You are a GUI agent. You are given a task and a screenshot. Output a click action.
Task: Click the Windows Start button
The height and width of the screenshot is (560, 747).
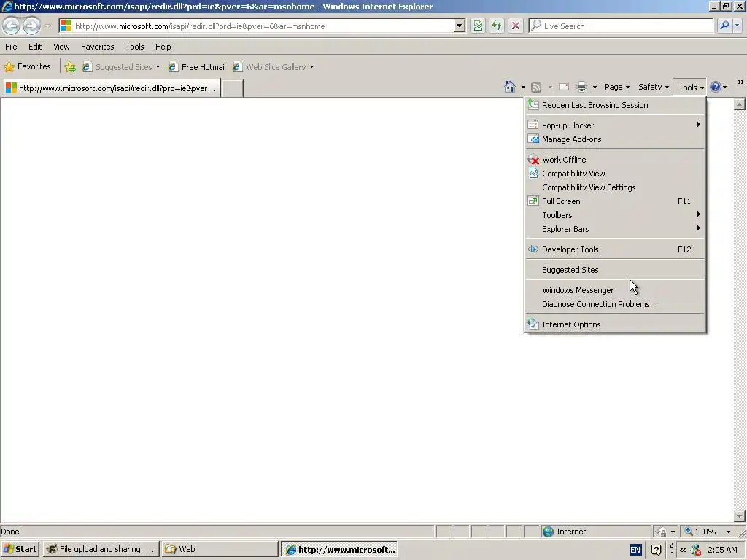tap(20, 549)
